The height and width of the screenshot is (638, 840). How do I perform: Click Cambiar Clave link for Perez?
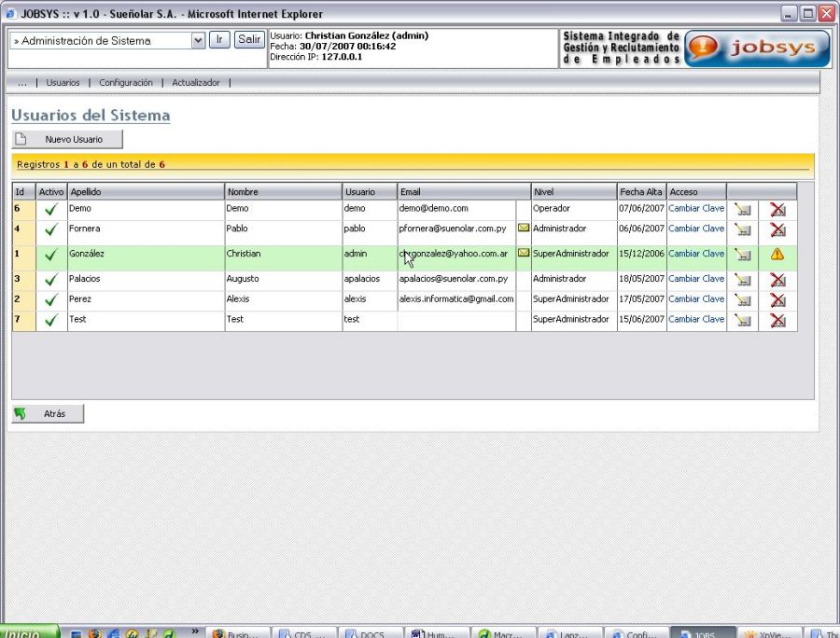[696, 299]
